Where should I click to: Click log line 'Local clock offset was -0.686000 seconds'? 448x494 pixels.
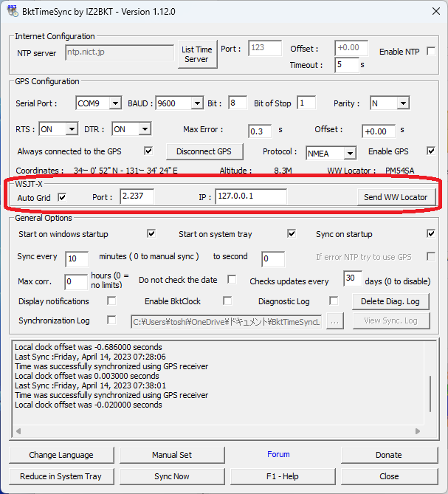pos(89,347)
